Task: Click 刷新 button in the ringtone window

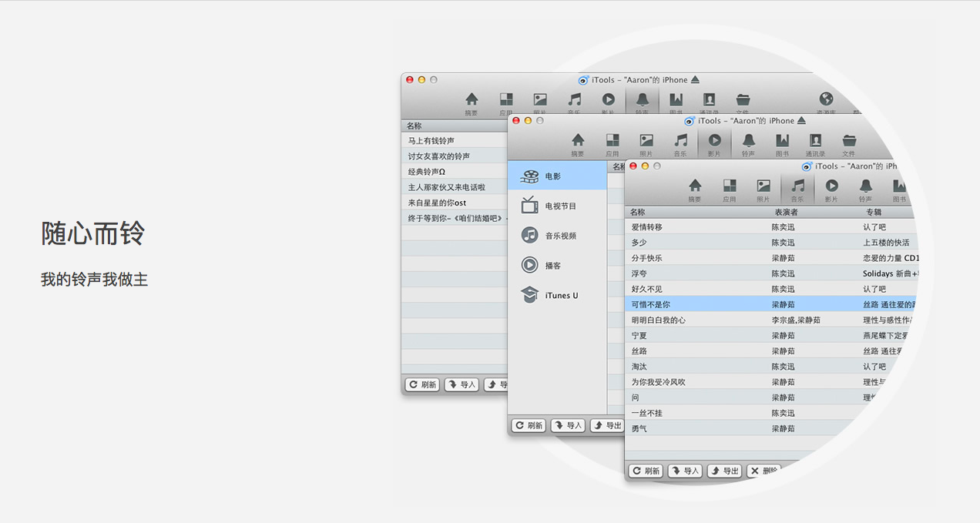Action: pyautogui.click(x=422, y=384)
